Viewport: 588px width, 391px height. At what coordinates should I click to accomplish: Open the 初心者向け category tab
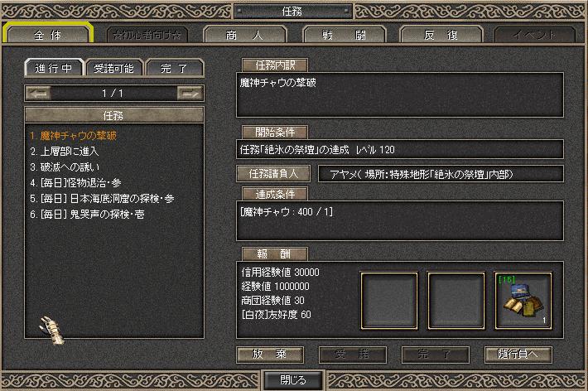(x=147, y=35)
